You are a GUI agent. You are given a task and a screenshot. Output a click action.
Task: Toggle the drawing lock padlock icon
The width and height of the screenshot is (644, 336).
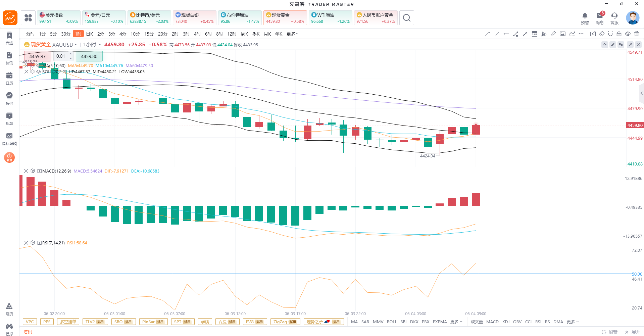pos(619,34)
